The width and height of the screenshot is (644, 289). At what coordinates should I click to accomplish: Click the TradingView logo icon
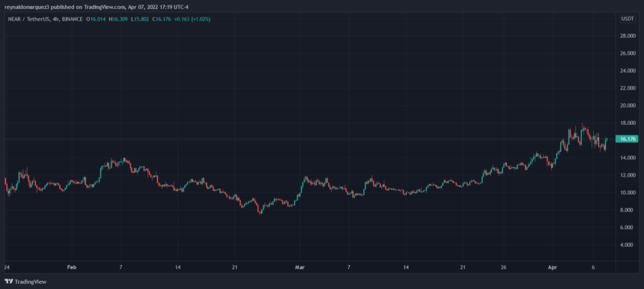click(9, 282)
